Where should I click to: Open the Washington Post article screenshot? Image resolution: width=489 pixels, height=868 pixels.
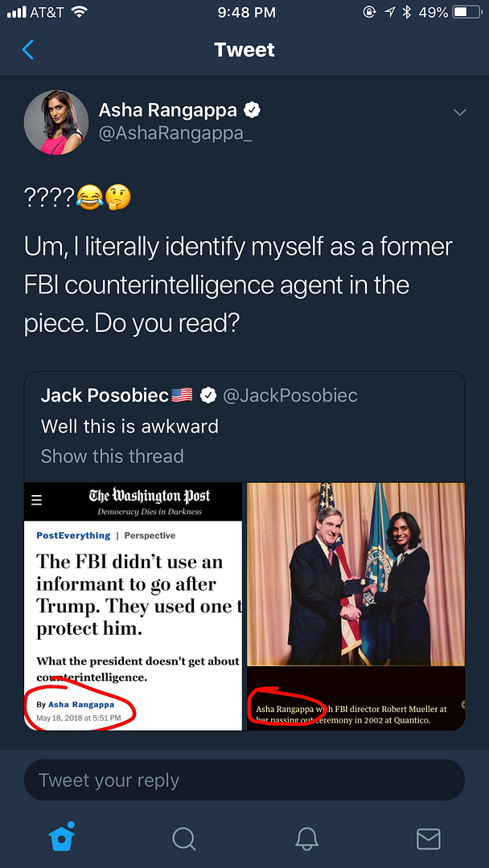tap(134, 606)
